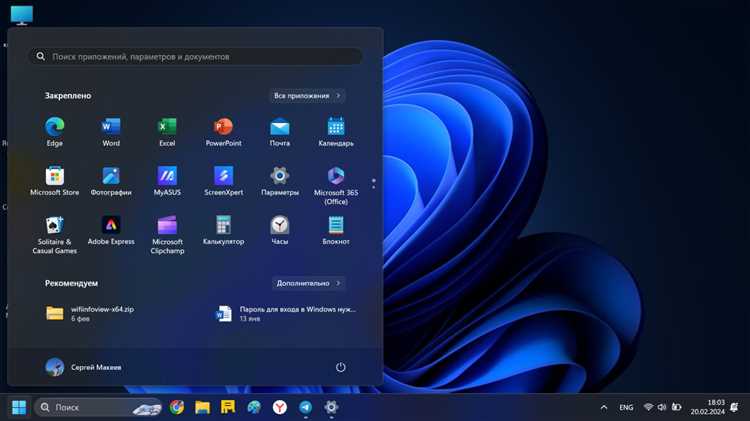Go to next pinned apps page dots
The width and height of the screenshot is (750, 421).
(x=374, y=184)
